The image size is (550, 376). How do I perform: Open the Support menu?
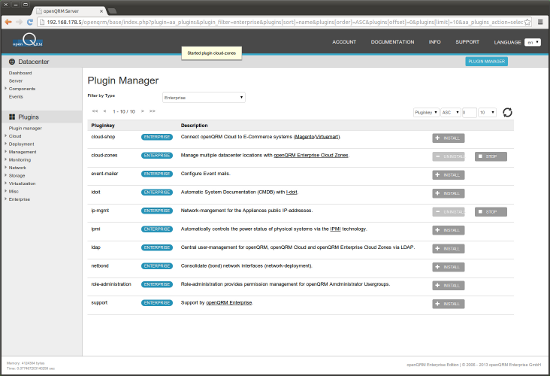(467, 42)
